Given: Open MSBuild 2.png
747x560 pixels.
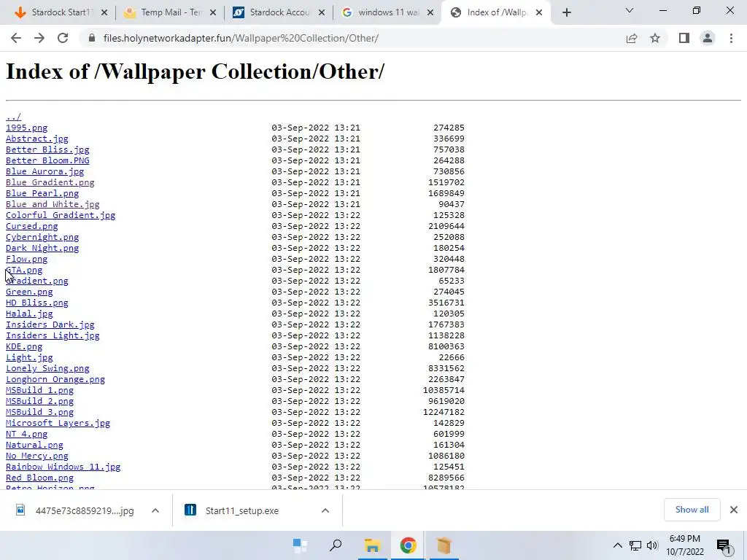Looking at the screenshot, I should point(39,402).
